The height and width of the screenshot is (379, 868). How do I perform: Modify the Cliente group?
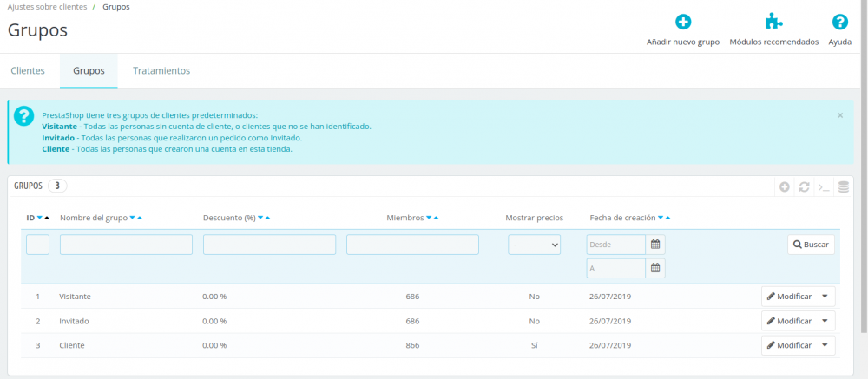(789, 345)
